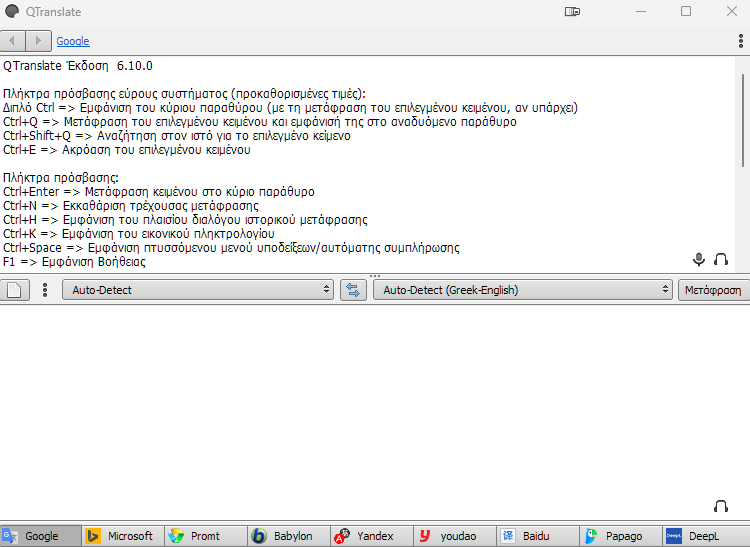Click the 'Ctrl+Shift+Q =>' shortcut line
This screenshot has width=750, height=547.
176,136
